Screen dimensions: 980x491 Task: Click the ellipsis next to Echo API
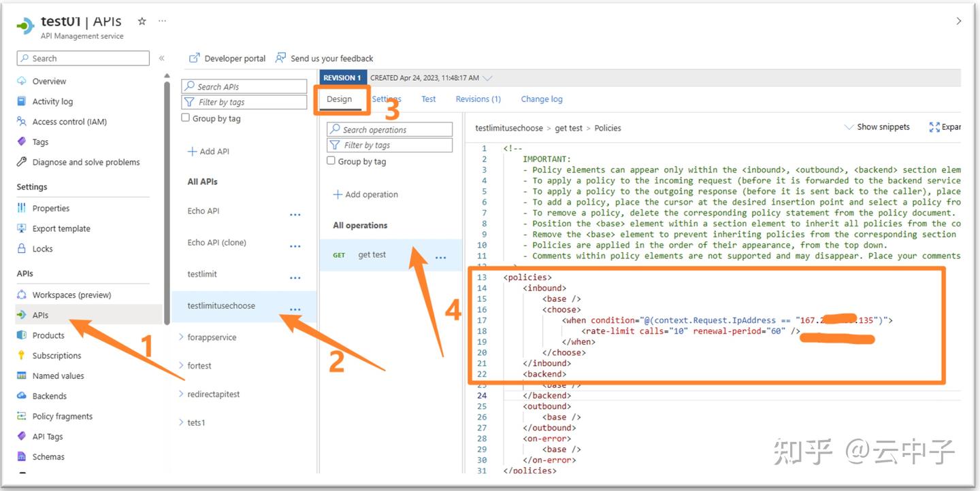tap(295, 214)
